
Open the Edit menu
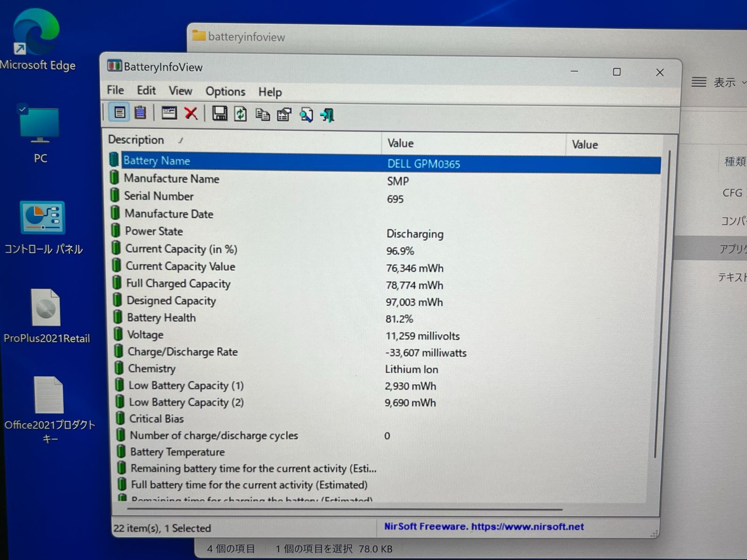146,90
